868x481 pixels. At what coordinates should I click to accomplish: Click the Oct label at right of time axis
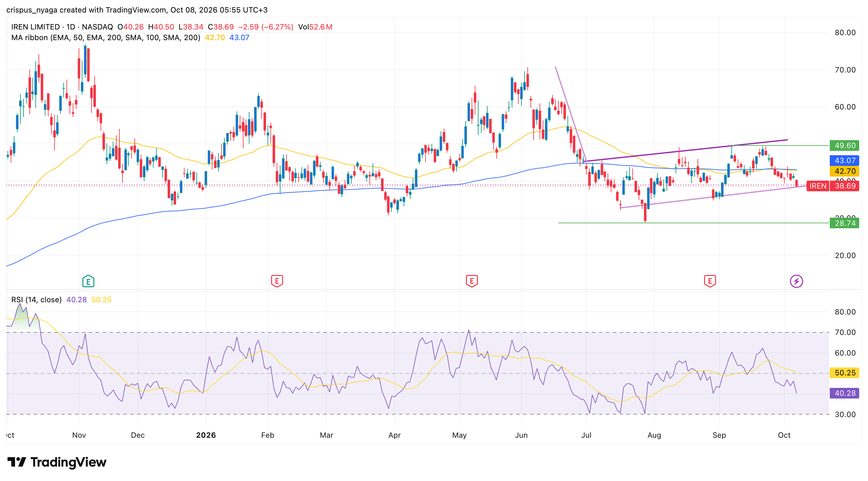click(784, 435)
